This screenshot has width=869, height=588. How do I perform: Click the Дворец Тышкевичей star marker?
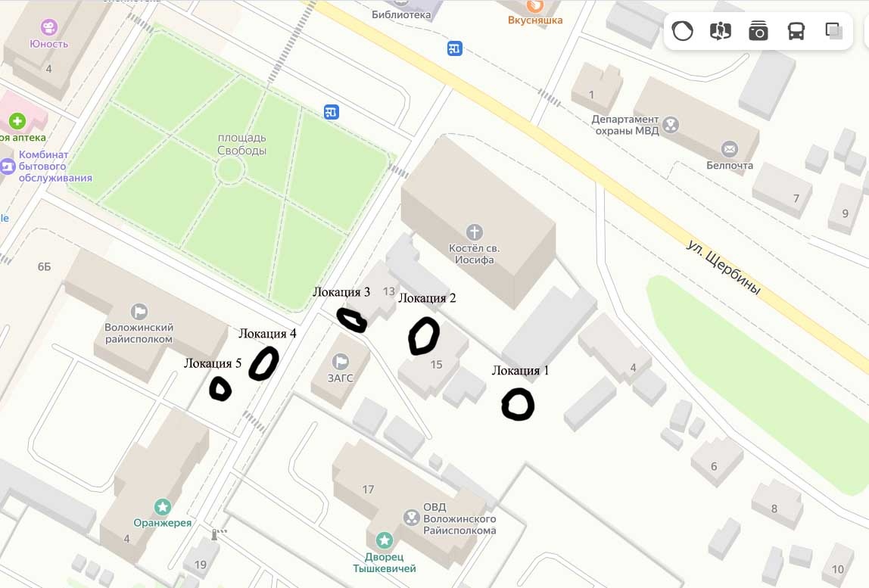pyautogui.click(x=384, y=540)
